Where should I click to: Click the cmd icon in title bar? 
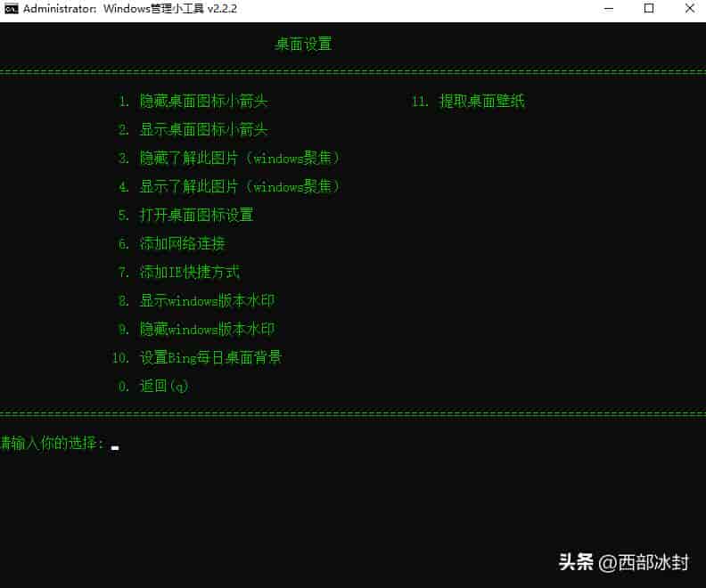point(12,9)
